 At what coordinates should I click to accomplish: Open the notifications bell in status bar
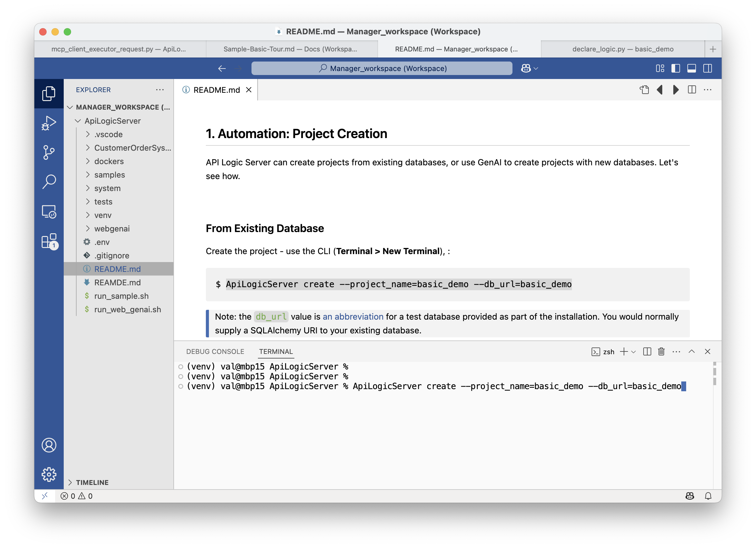click(x=708, y=496)
